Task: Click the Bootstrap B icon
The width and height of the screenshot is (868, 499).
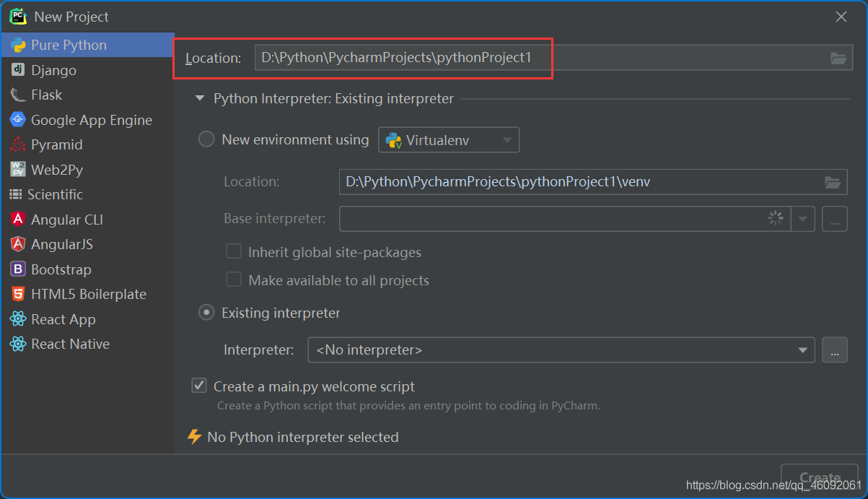Action: [x=18, y=269]
